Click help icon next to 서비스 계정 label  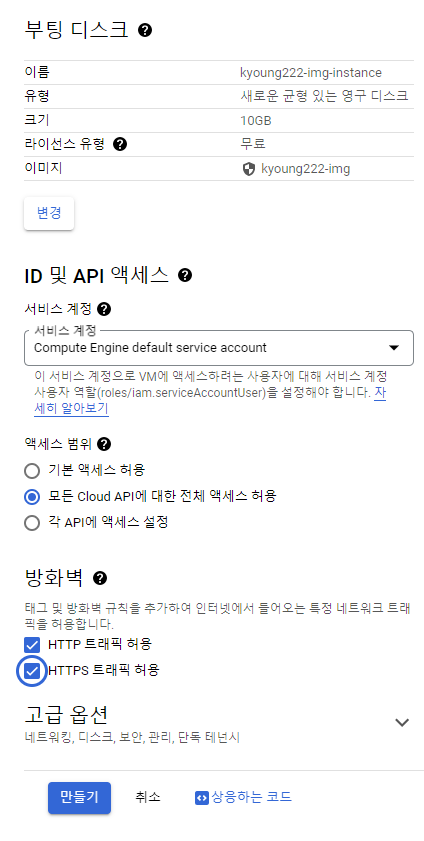coord(104,309)
